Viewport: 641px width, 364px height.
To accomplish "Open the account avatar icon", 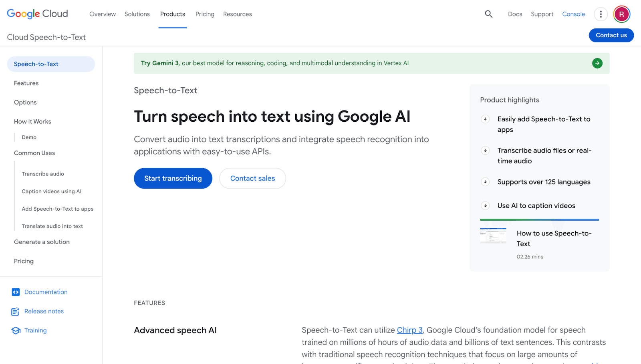I will [621, 14].
